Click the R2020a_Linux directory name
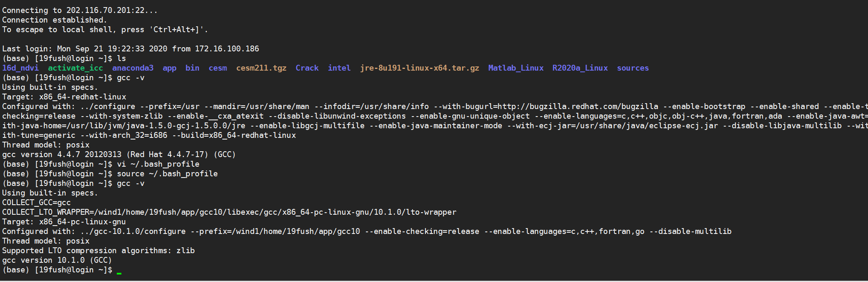868x282 pixels. click(580, 68)
